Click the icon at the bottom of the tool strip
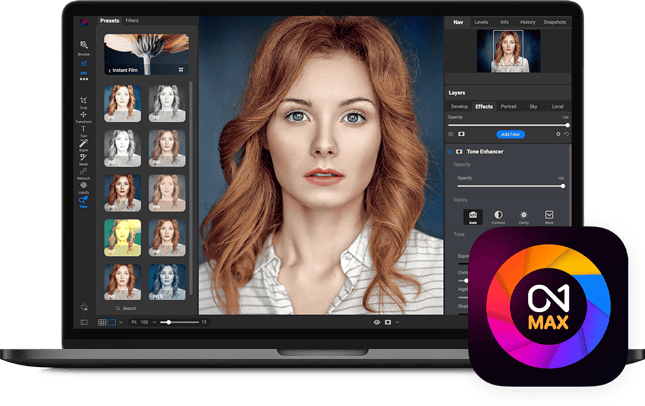The image size is (645, 406). tap(84, 307)
